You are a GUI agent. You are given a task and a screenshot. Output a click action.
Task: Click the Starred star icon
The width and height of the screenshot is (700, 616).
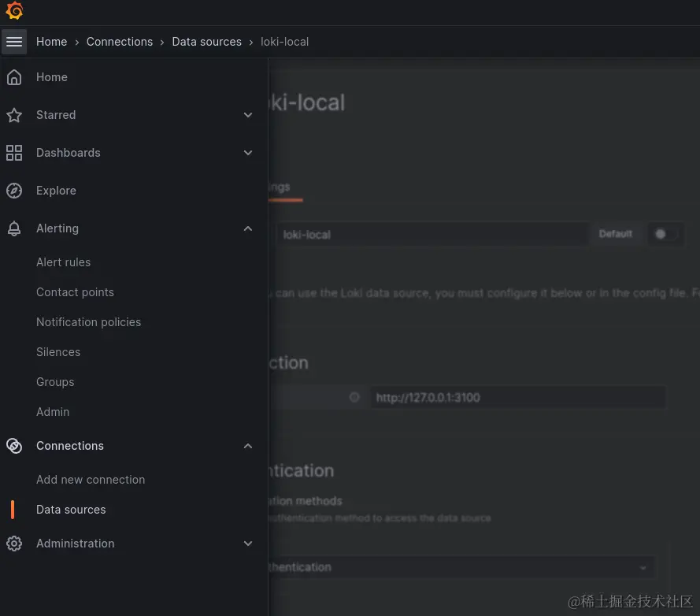[14, 114]
